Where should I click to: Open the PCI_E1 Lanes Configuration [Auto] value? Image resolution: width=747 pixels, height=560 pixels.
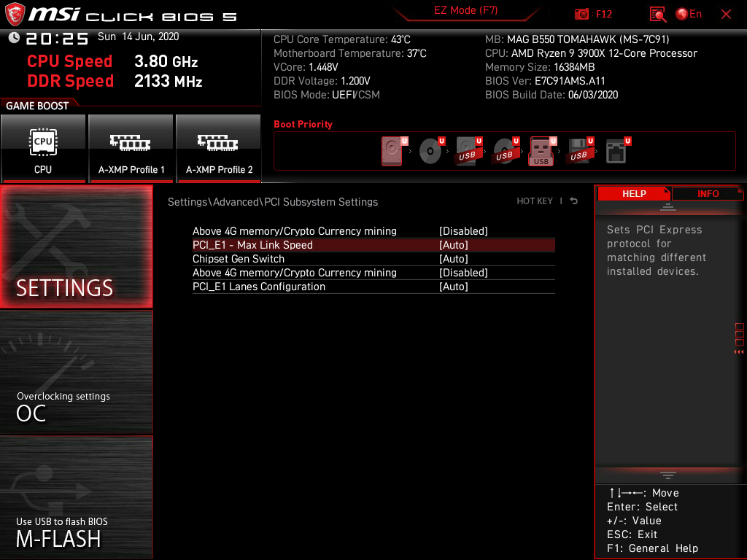[x=453, y=286]
